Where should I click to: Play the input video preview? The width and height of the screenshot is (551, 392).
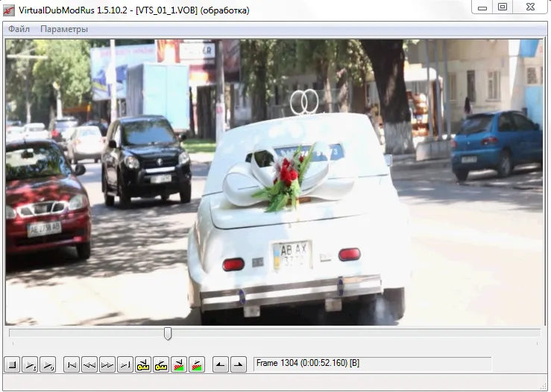[x=30, y=365]
